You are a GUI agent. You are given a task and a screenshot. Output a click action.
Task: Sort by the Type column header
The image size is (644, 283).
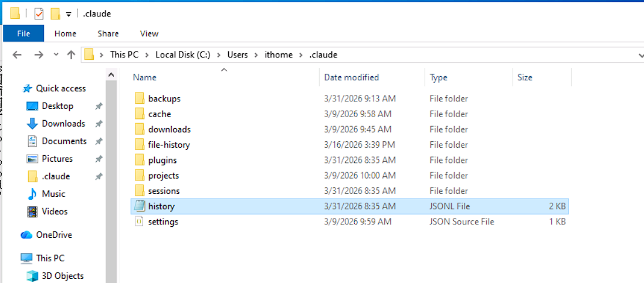pyautogui.click(x=469, y=77)
